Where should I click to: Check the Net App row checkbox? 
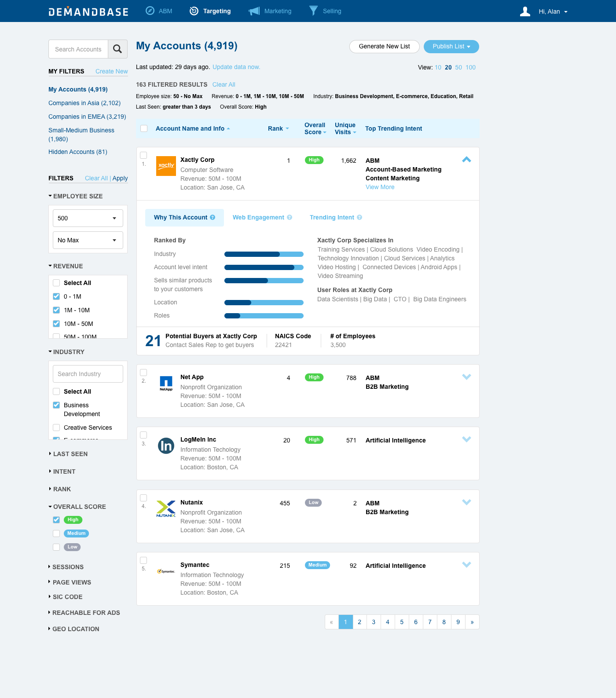tap(143, 373)
